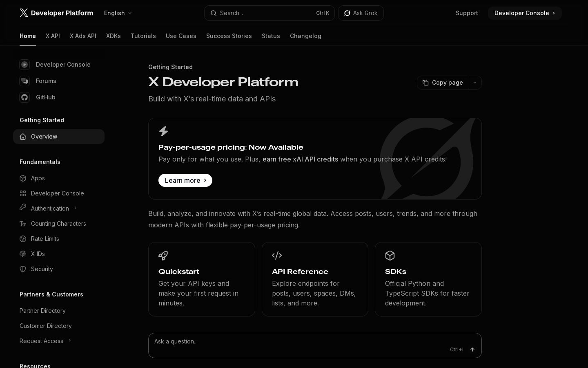Viewport: 588px width, 368px height.
Task: Click the lightning bolt icon in pricing banner
Action: 163,131
